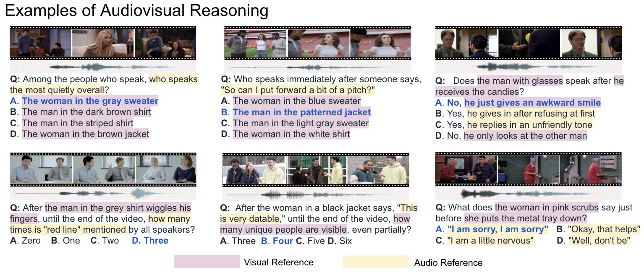
Task: Choose option 'Yes, he replies in an unfriendly tone'
Action: [x=529, y=125]
